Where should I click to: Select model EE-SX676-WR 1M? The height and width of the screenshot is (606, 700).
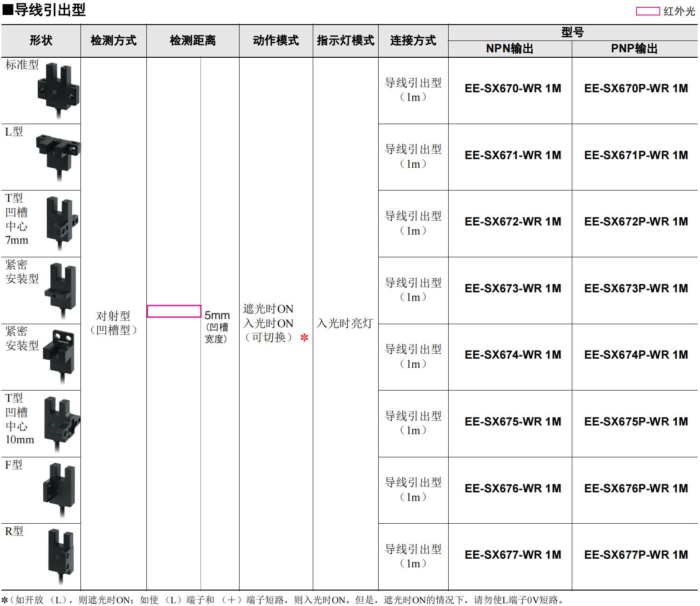point(513,488)
